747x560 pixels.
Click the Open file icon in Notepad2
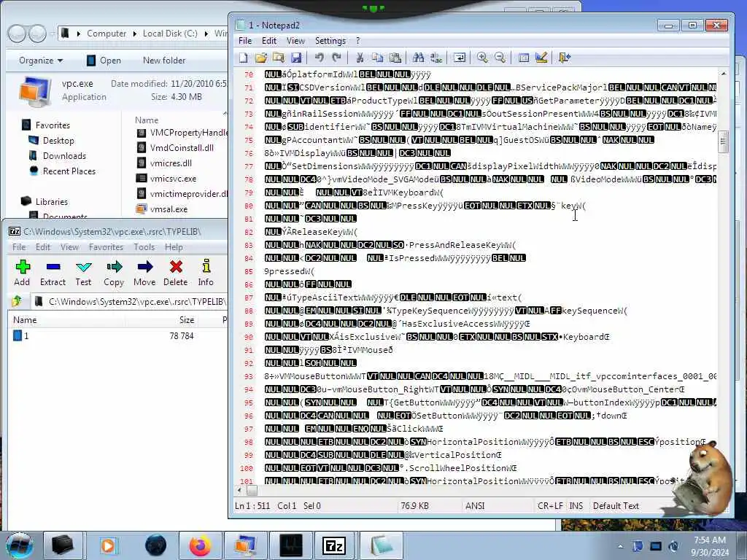(x=261, y=58)
